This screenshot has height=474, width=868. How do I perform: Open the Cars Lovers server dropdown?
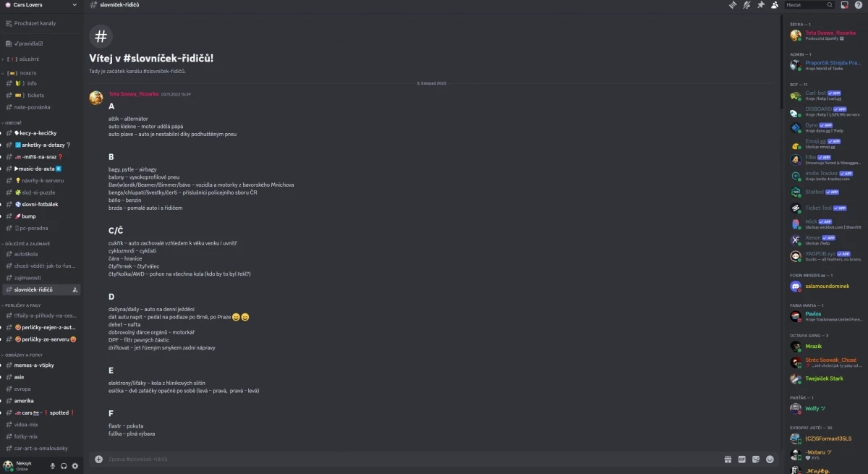[42, 5]
